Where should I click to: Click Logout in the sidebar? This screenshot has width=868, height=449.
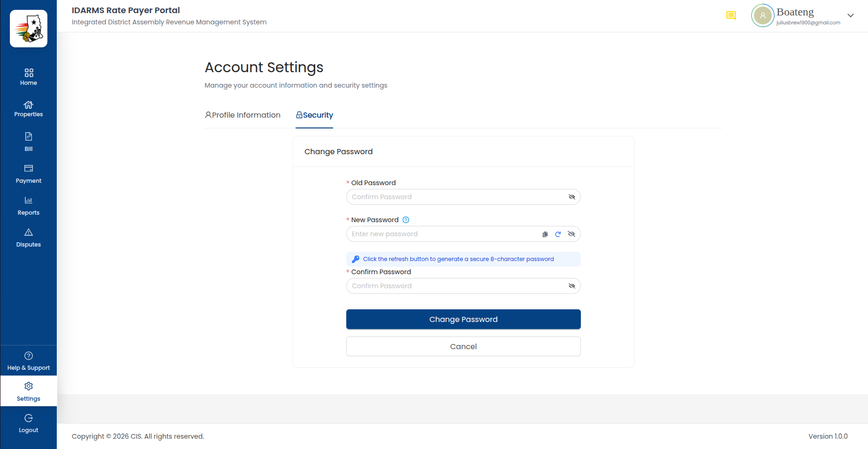(x=29, y=423)
